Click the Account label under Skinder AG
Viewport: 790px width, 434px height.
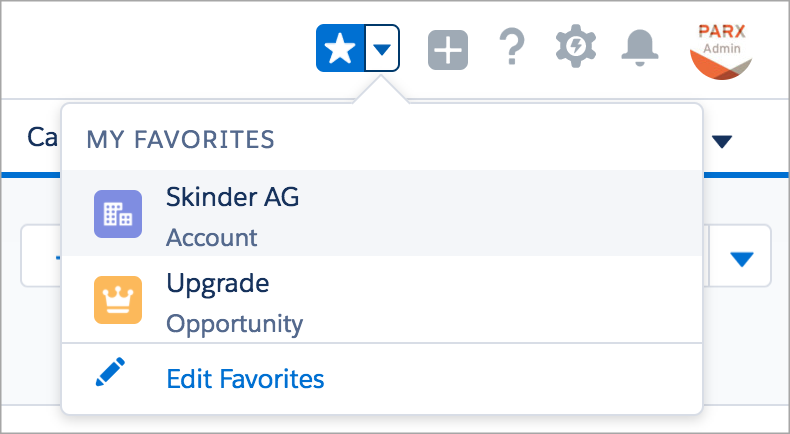[211, 238]
